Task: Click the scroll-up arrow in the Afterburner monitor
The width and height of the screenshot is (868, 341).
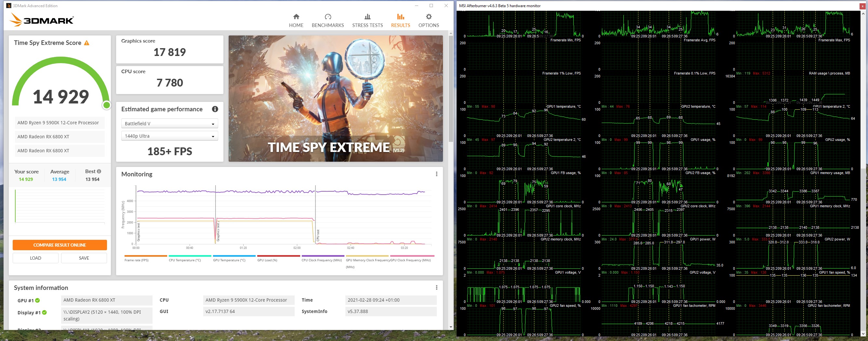Action: [x=863, y=13]
